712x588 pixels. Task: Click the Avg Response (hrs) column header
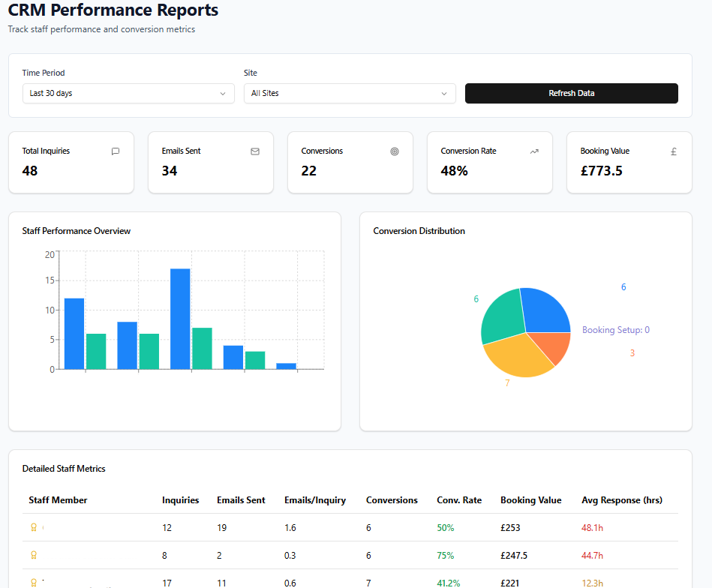(x=622, y=500)
